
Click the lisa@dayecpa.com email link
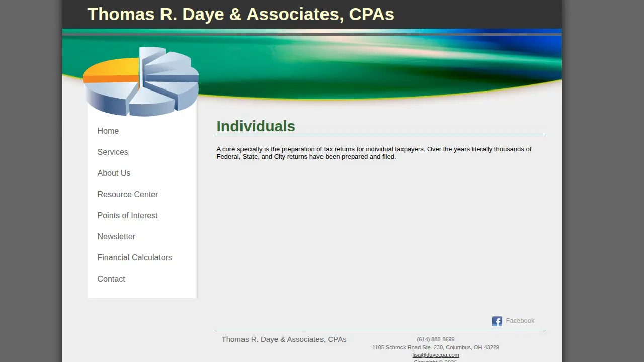(436, 355)
